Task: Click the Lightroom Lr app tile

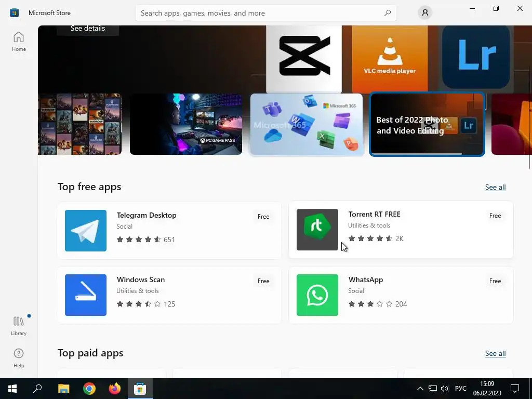Action: click(x=476, y=57)
